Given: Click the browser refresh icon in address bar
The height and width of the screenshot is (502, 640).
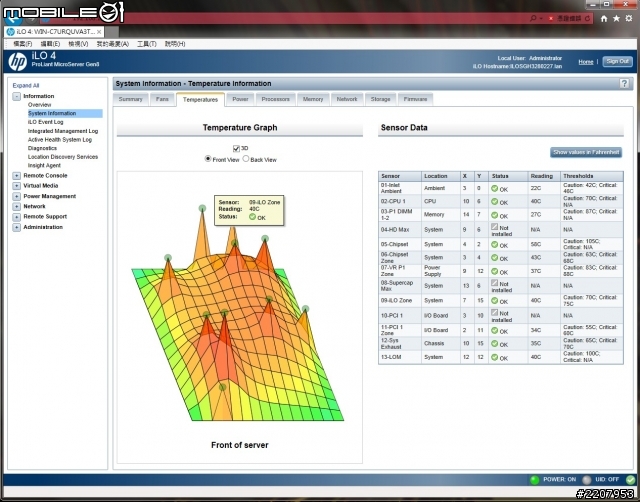Looking at the screenshot, I should 587,18.
